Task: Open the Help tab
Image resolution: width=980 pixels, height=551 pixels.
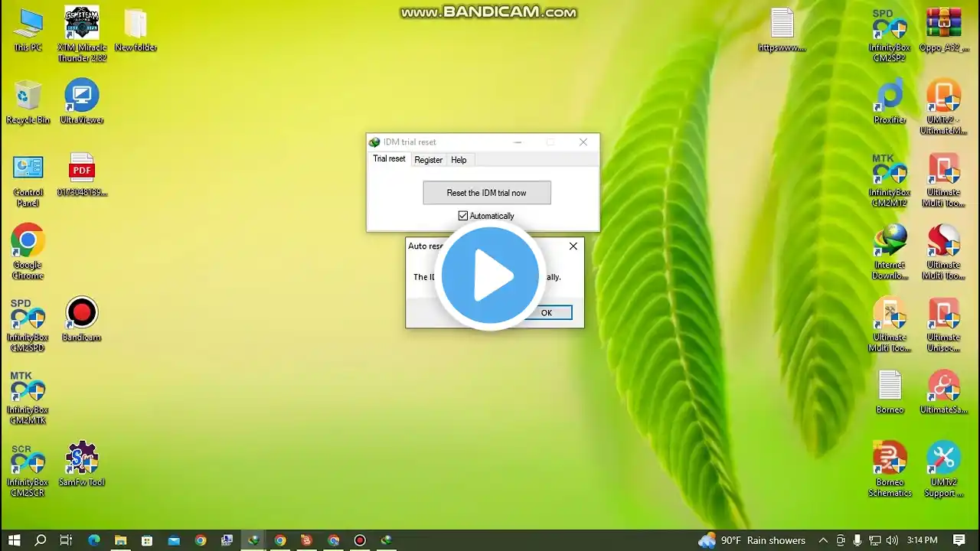Action: [x=459, y=160]
